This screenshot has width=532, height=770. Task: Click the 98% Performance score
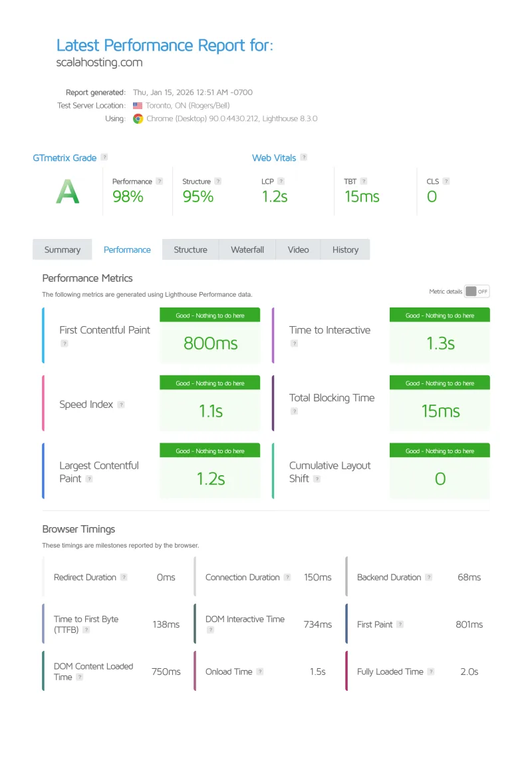click(128, 197)
